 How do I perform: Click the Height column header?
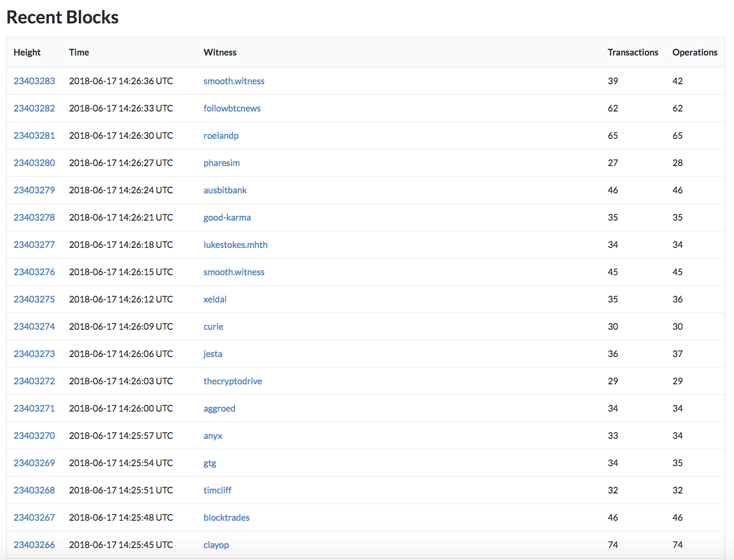point(27,52)
